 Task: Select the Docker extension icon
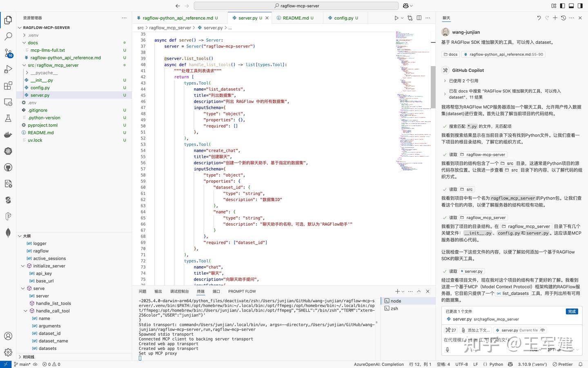click(8, 135)
